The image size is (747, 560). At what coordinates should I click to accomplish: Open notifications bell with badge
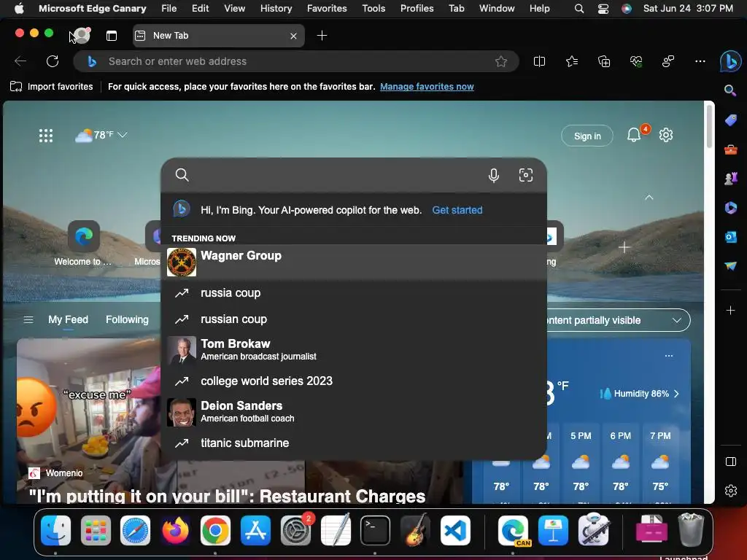click(634, 135)
